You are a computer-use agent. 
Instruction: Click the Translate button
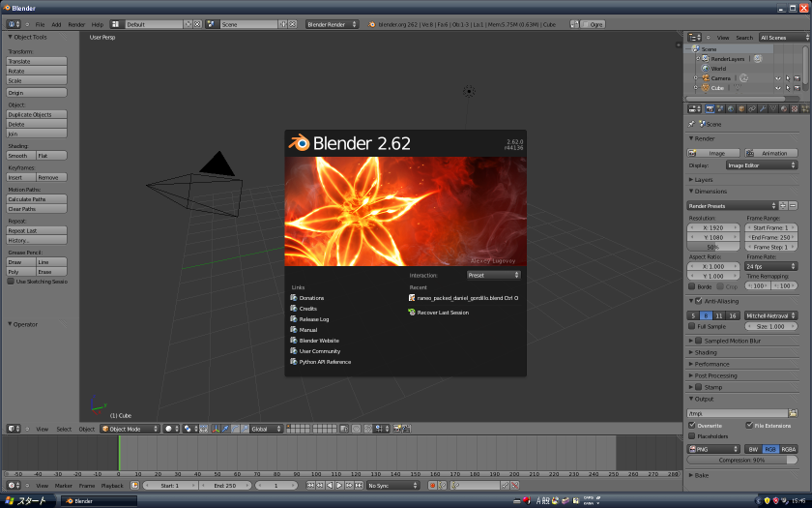point(37,61)
